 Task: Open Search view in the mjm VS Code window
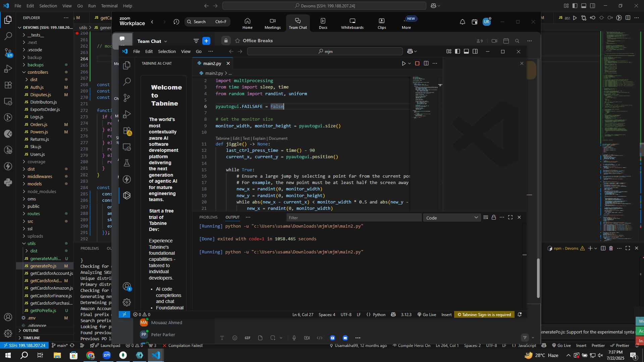pyautogui.click(x=127, y=81)
